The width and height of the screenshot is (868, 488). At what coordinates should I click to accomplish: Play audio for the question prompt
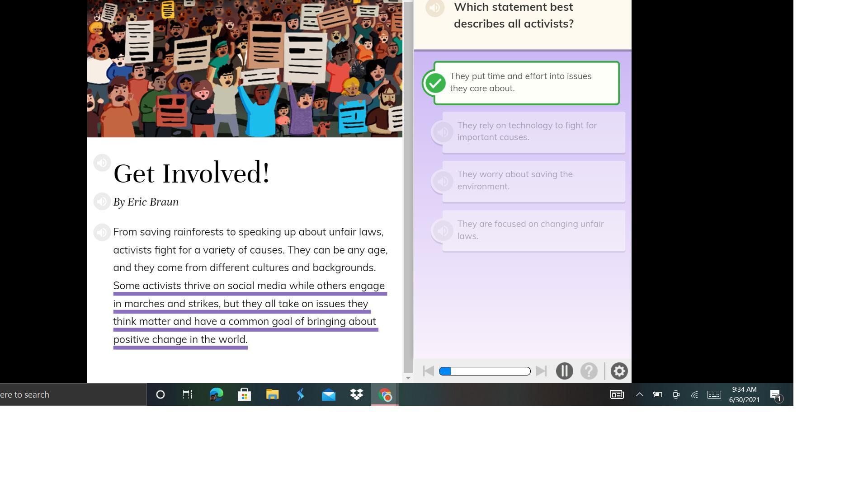tap(435, 8)
